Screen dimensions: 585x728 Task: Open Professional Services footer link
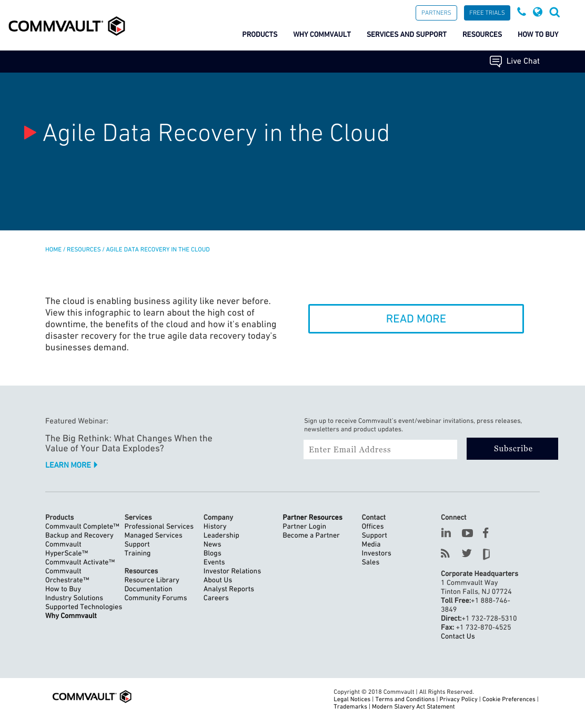pyautogui.click(x=159, y=527)
